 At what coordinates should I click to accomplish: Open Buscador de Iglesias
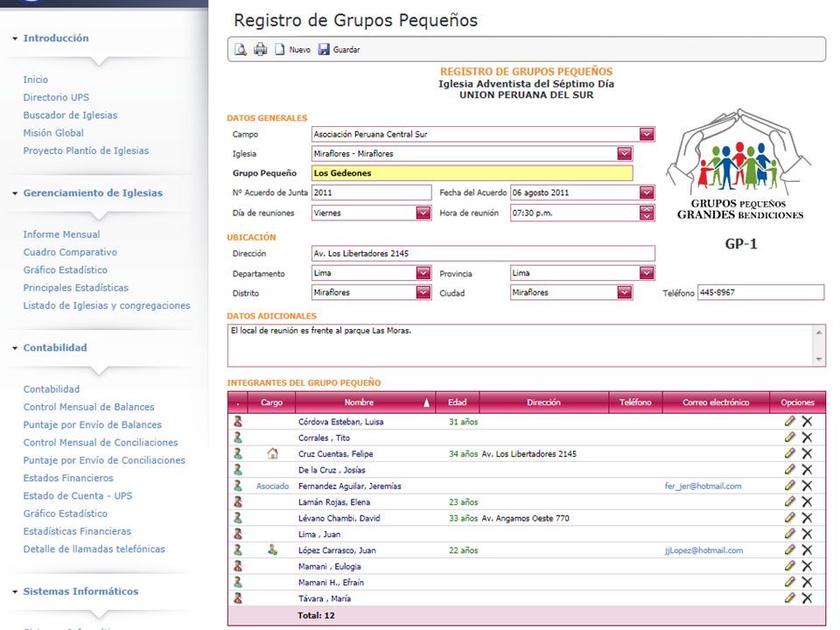(70, 115)
